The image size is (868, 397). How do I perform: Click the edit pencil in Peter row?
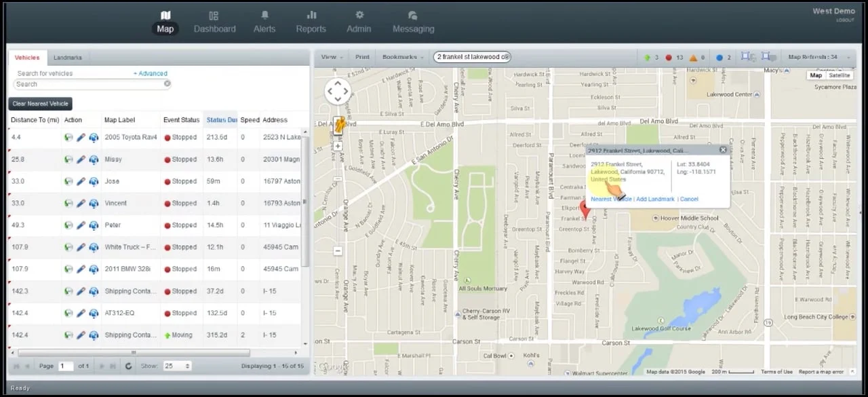coord(81,225)
